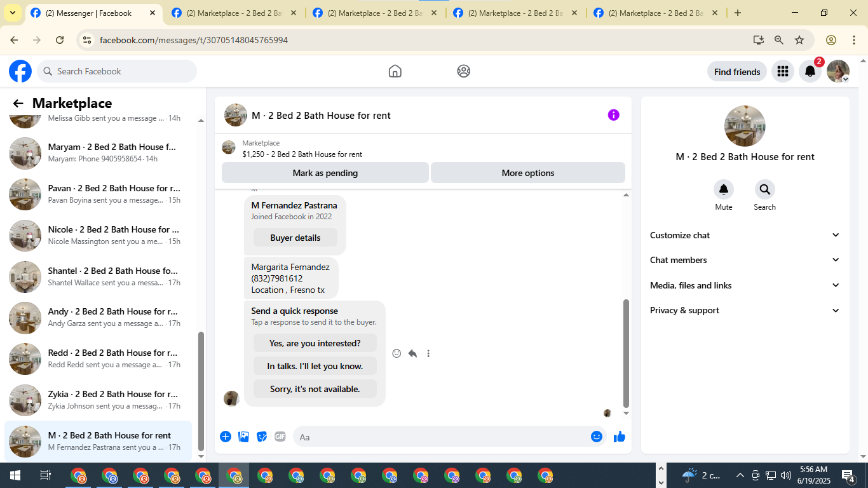Choose a sticker icon
The image size is (868, 488).
tap(262, 437)
